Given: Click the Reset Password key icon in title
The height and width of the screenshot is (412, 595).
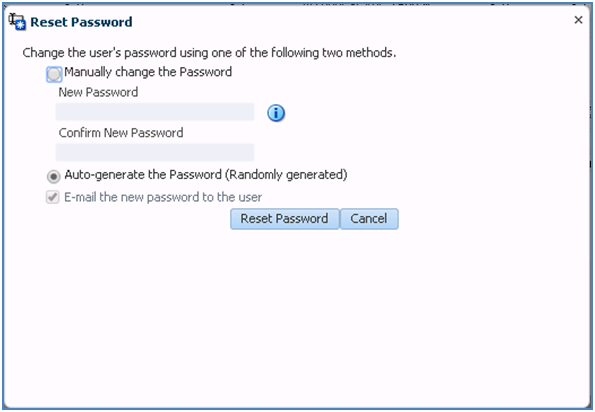Looking at the screenshot, I should click(17, 22).
